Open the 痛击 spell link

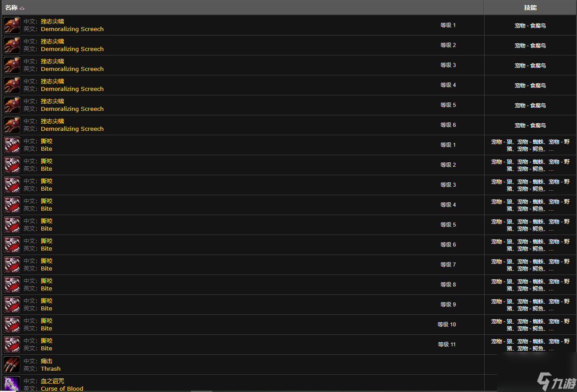point(47,361)
